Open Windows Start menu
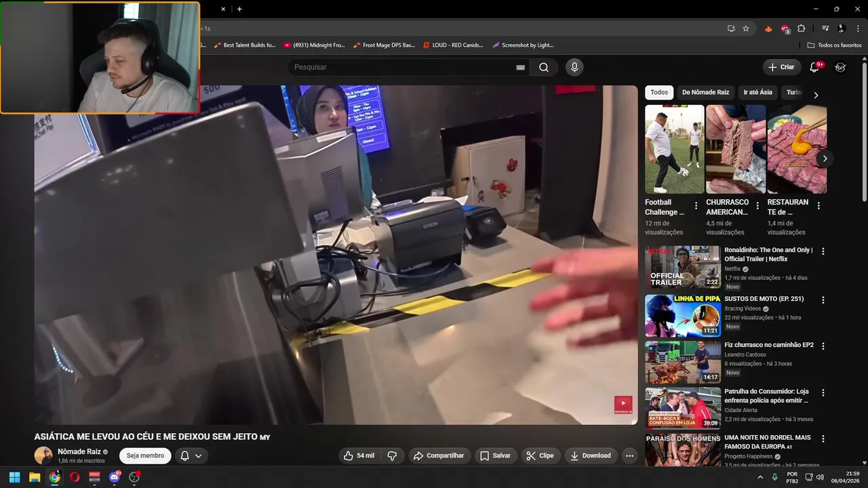Screen dimensions: 868x488 (x=14, y=477)
